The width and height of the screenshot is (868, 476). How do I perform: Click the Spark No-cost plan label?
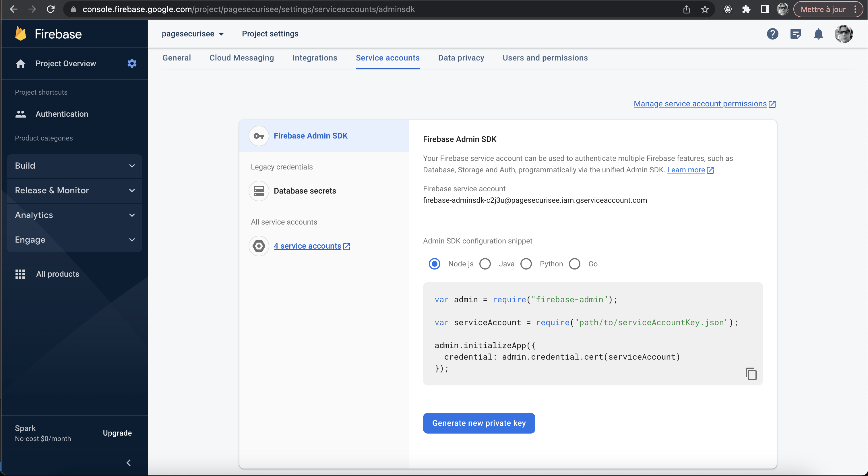click(43, 433)
